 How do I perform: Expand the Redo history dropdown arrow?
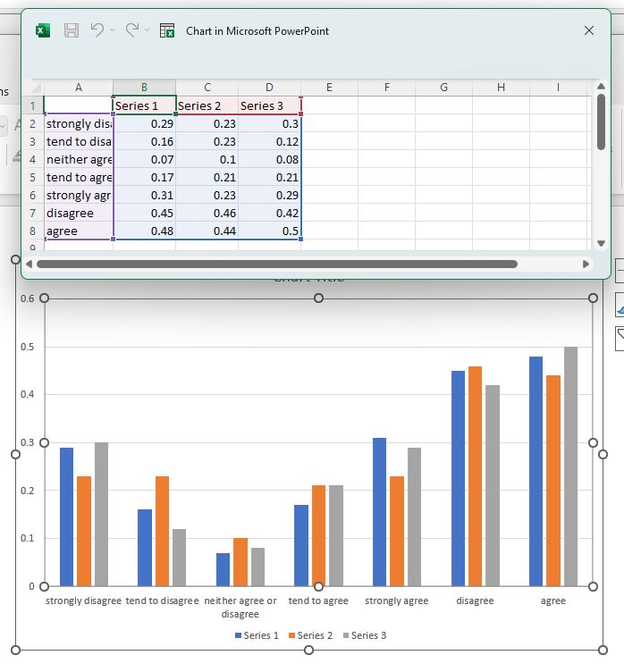[x=148, y=30]
